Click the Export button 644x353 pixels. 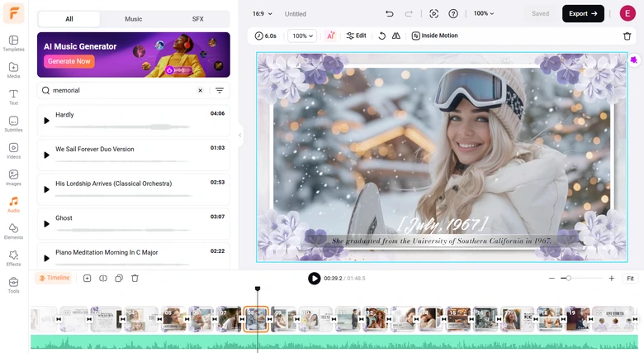(x=583, y=13)
